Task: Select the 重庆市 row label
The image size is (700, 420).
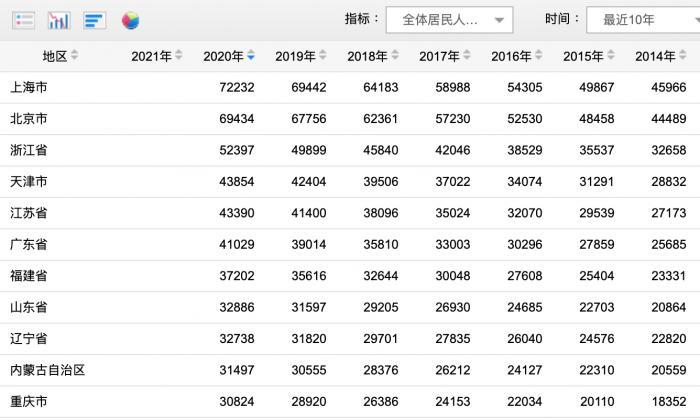Action: point(29,402)
